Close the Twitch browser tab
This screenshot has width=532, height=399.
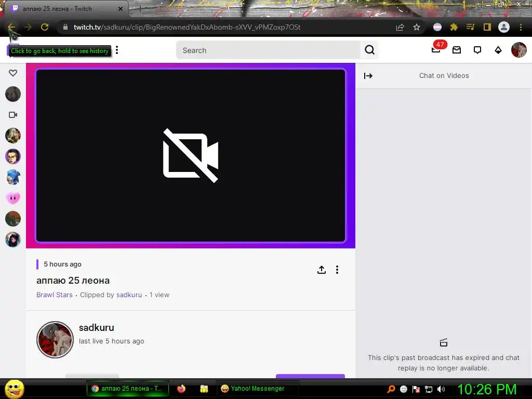[120, 9]
